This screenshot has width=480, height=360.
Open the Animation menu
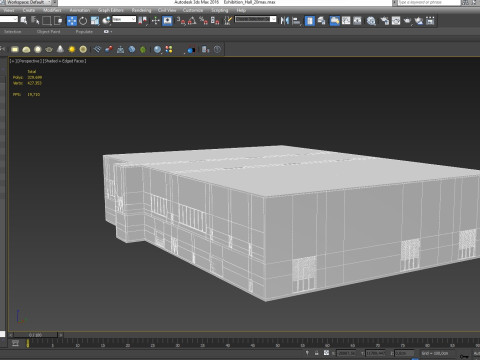point(80,10)
